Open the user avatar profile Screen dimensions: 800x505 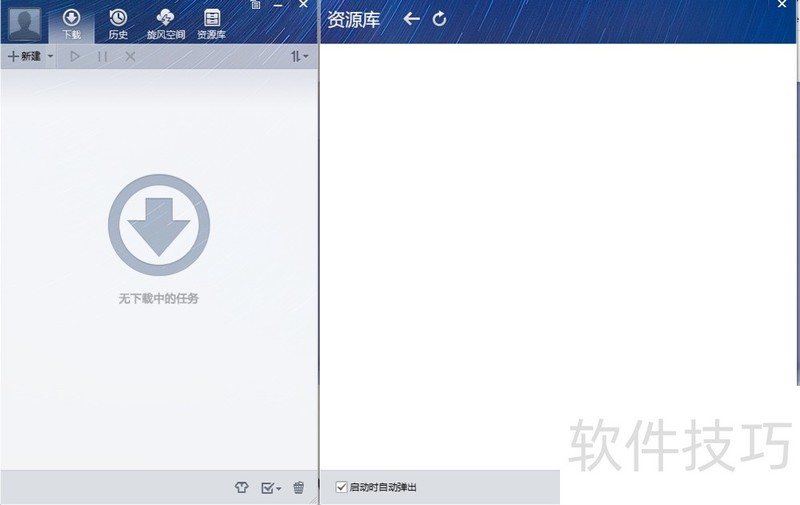pos(24,23)
